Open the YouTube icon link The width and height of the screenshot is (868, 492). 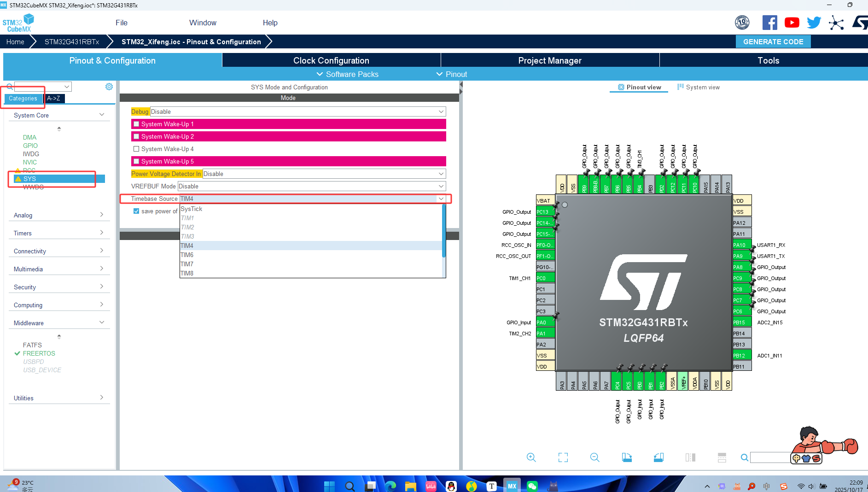[x=792, y=23]
